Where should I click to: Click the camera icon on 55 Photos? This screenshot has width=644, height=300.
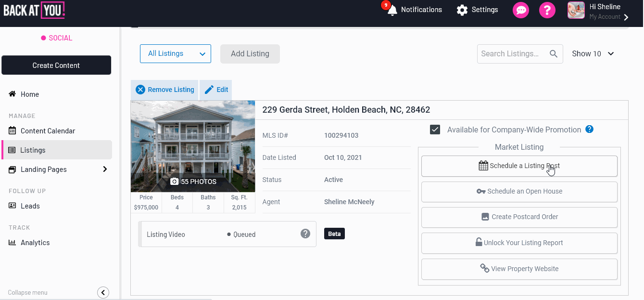pyautogui.click(x=175, y=182)
